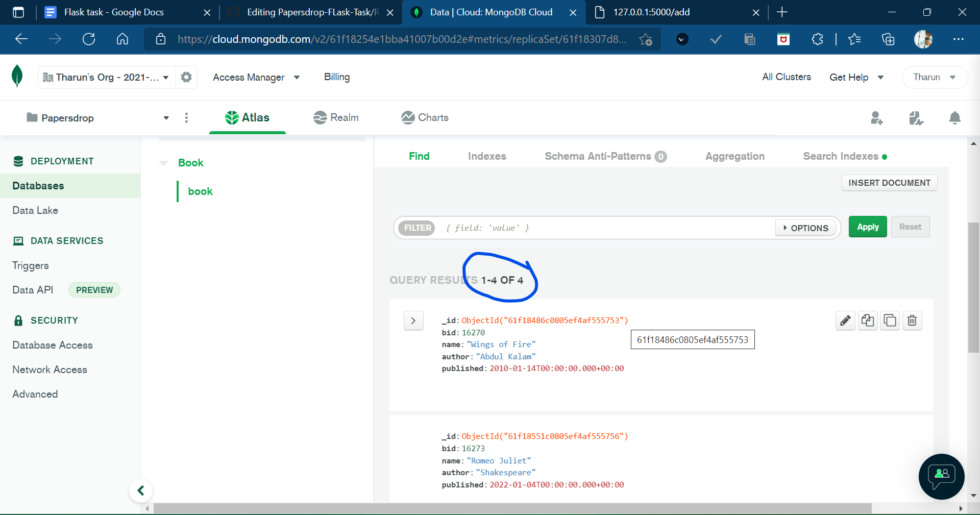Open the Papersdrop project dropdown
The image size is (980, 515).
click(165, 118)
